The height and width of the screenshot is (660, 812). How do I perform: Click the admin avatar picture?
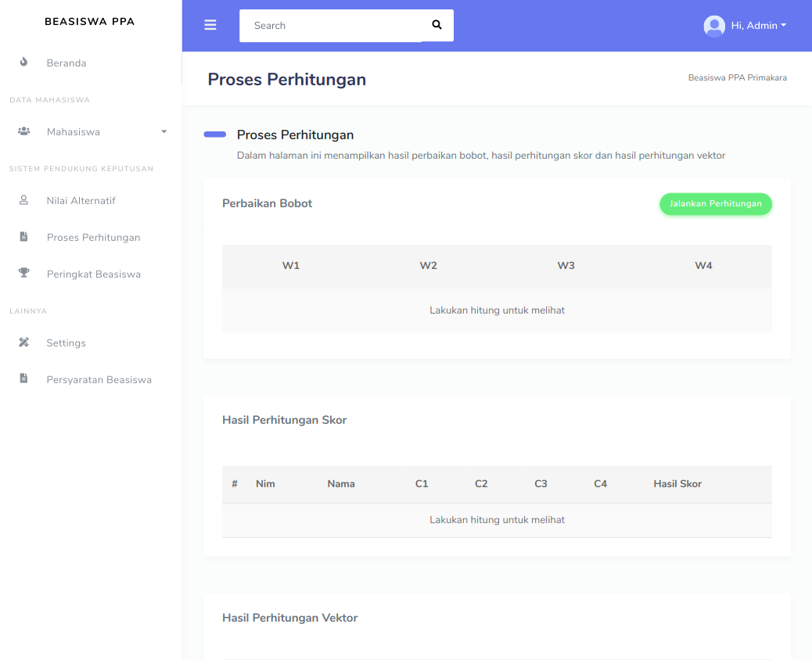(714, 26)
